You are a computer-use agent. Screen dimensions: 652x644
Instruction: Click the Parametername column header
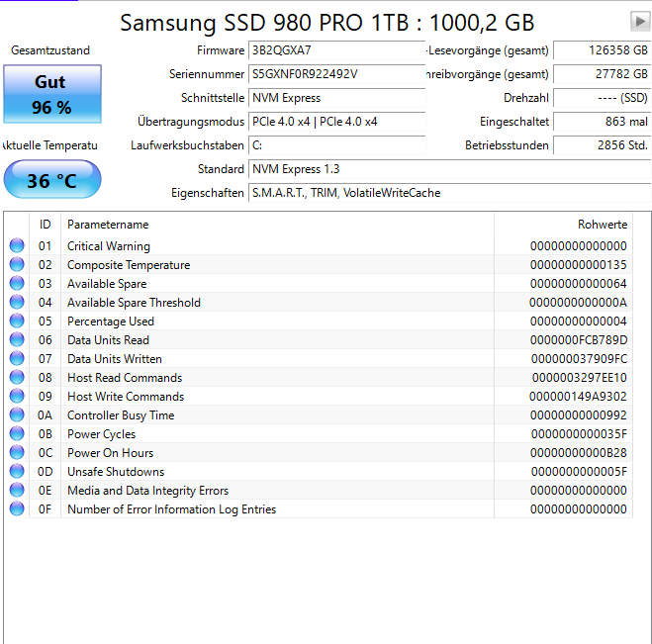[277, 225]
